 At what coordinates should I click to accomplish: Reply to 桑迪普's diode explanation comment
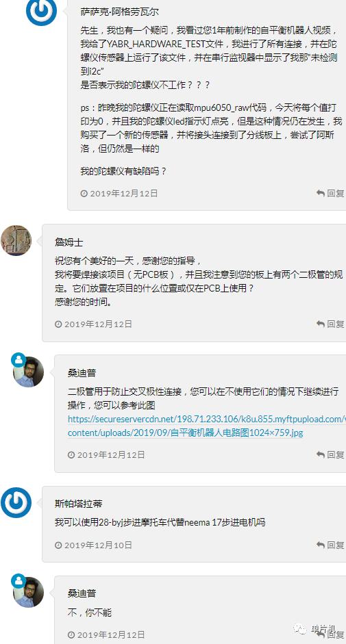point(330,454)
